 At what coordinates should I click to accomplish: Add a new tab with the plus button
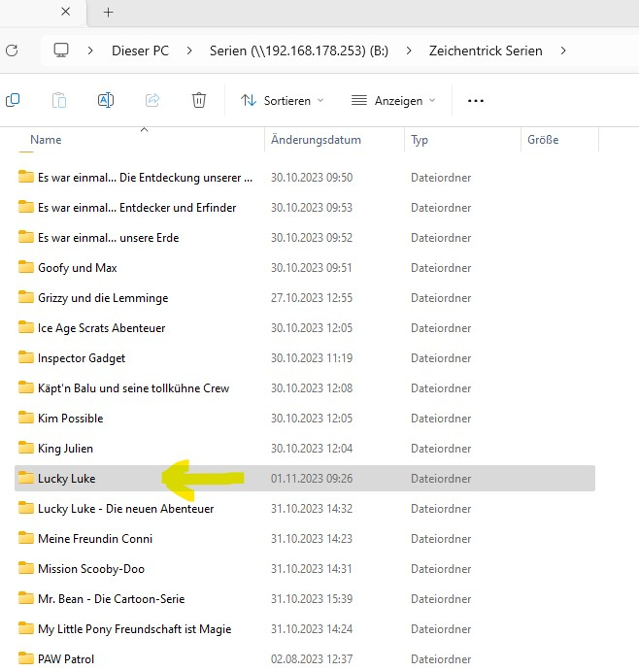pyautogui.click(x=109, y=12)
